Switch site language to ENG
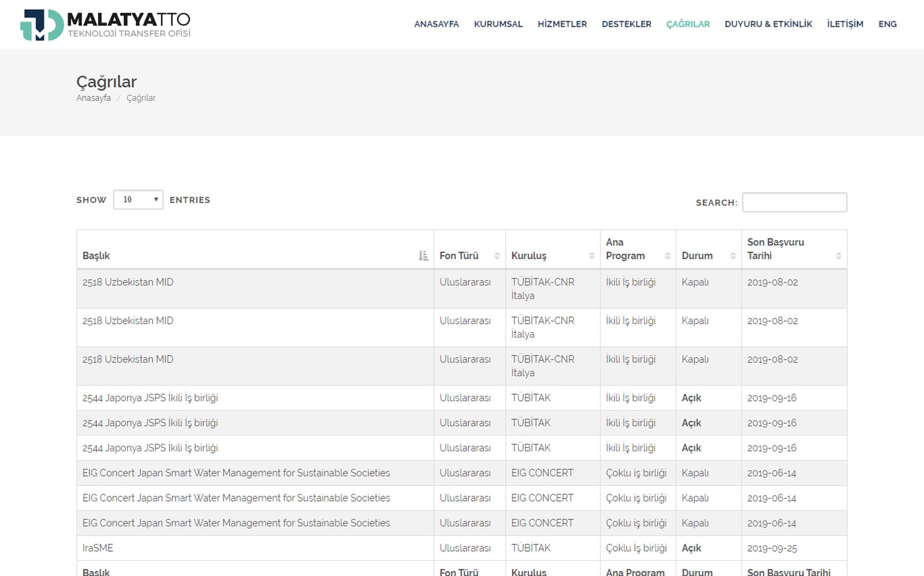 887,24
